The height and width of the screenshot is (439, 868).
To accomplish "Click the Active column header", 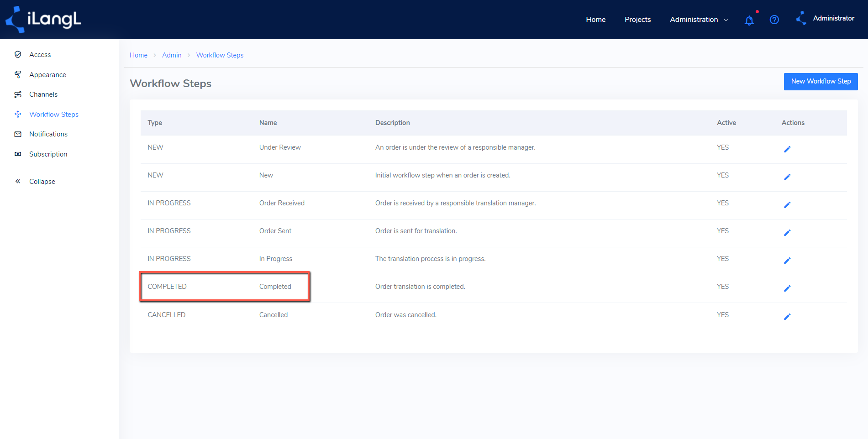I will (726, 123).
